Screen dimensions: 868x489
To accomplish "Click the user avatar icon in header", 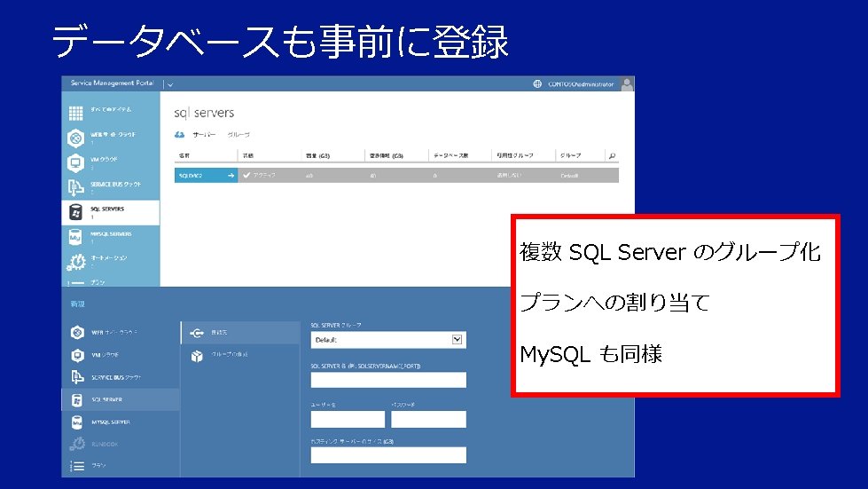I will coord(627,84).
